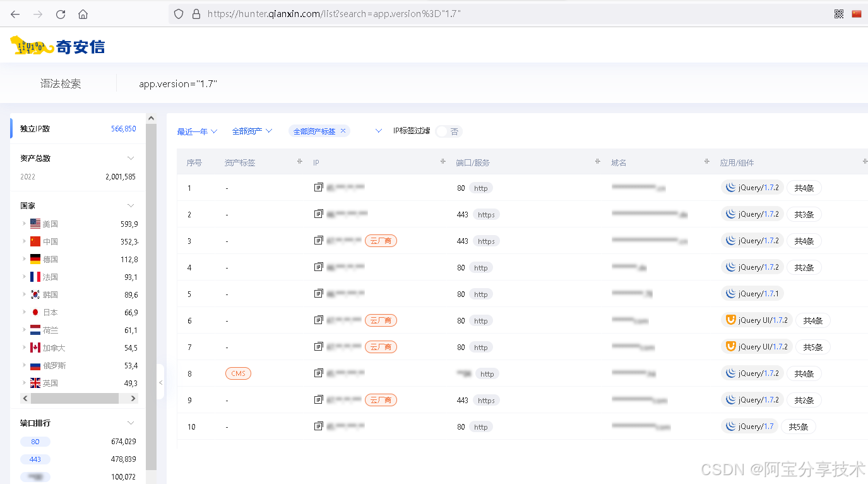Click the 共4条 button in row 1

coord(804,188)
